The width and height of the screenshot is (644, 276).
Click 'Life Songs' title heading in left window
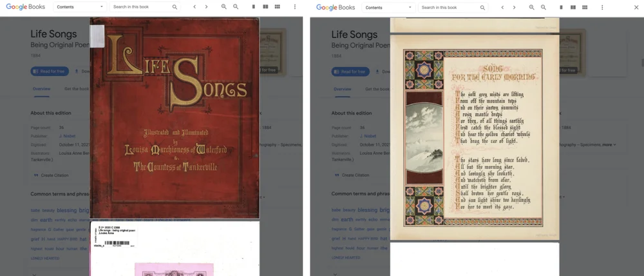tap(53, 34)
